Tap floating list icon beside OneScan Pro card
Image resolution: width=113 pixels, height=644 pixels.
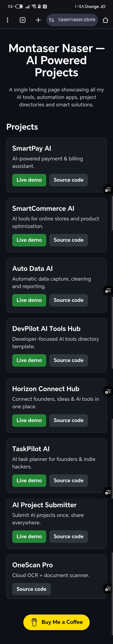pyautogui.click(x=108, y=589)
